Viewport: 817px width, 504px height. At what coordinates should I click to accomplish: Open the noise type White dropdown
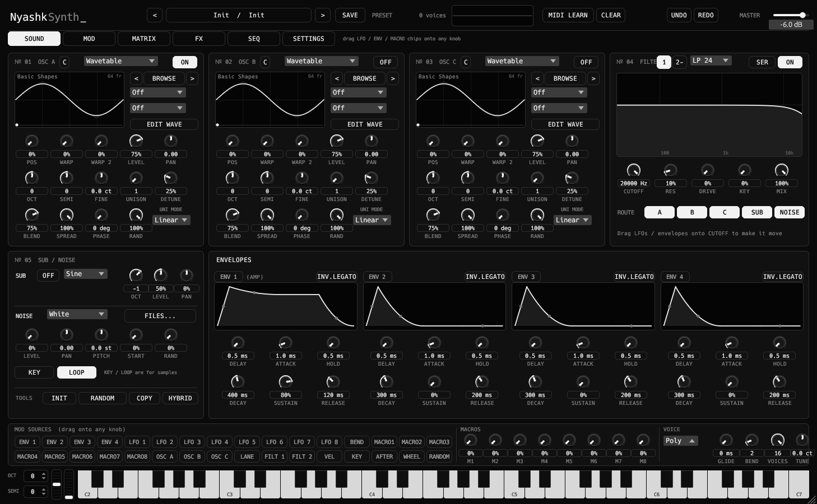click(77, 314)
